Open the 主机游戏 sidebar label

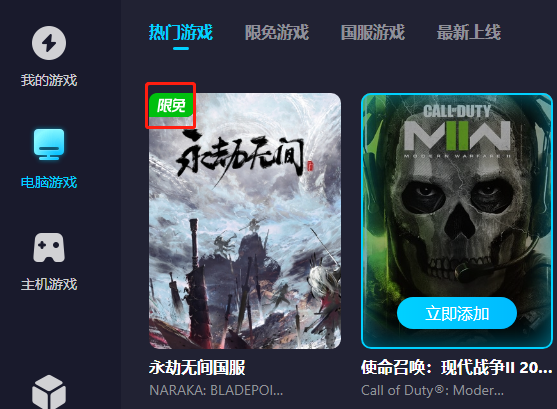click(x=49, y=284)
